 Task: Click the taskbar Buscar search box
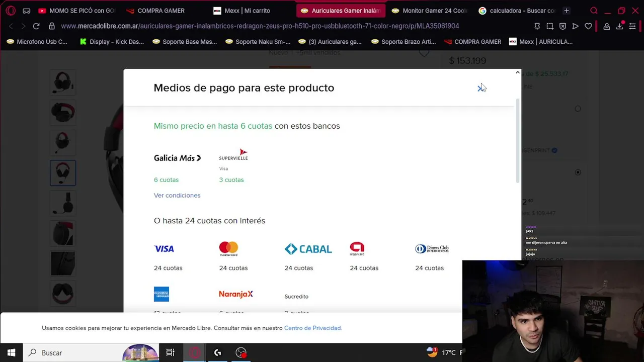[91, 353]
